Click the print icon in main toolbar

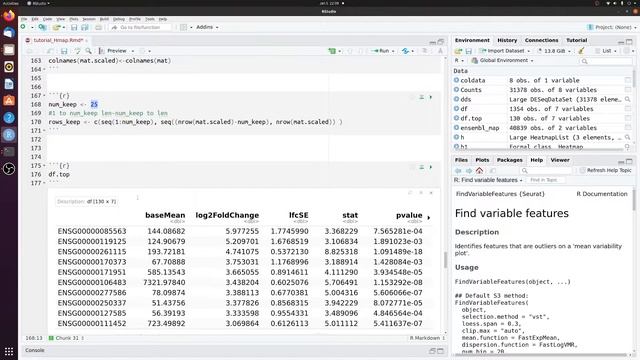click(x=98, y=27)
